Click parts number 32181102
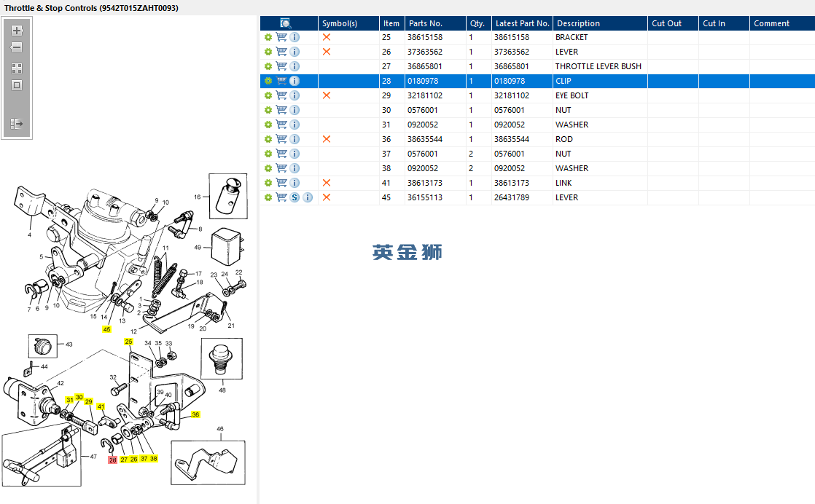This screenshot has width=815, height=504. pyautogui.click(x=425, y=95)
